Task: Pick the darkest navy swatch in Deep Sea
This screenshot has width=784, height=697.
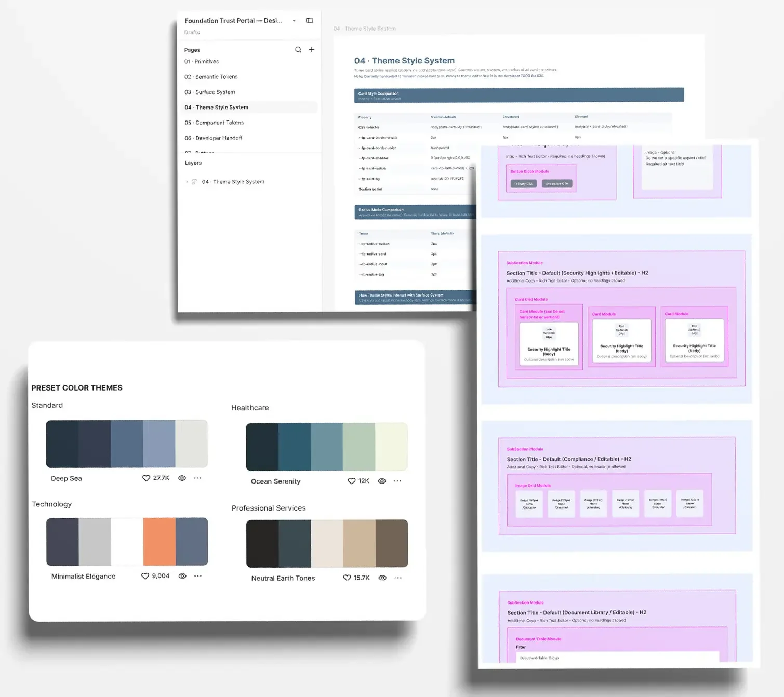Action: click(62, 444)
